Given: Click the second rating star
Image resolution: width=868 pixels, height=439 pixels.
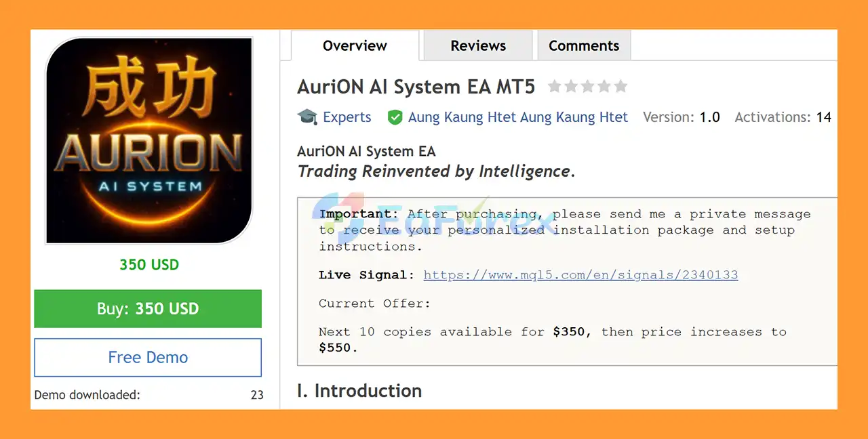Looking at the screenshot, I should (x=571, y=87).
